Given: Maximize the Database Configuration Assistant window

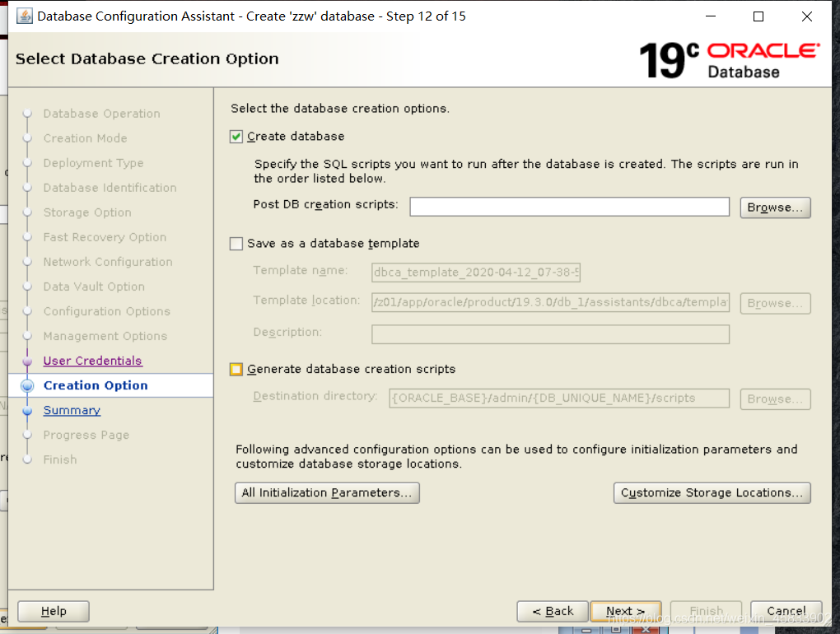Looking at the screenshot, I should tap(758, 16).
